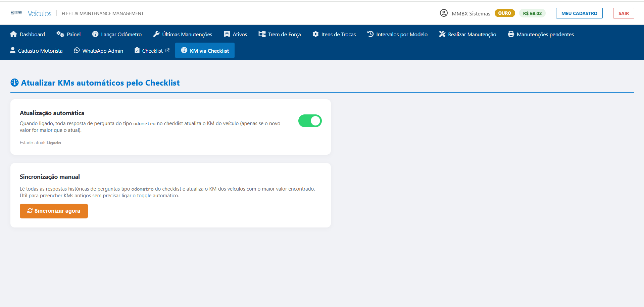The image size is (644, 307).
Task: Click the Atualizar KMs automáticos pelo Checklist title
Action: [x=100, y=83]
